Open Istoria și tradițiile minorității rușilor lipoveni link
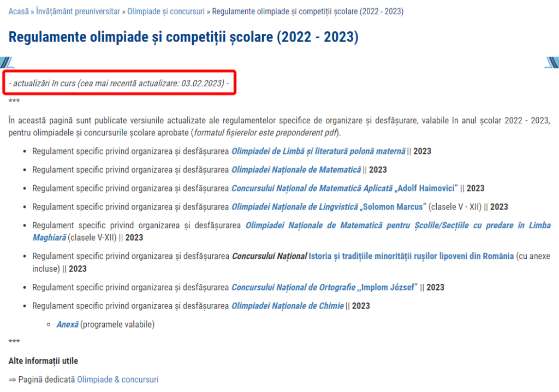The height and width of the screenshot is (392, 559). [x=411, y=256]
